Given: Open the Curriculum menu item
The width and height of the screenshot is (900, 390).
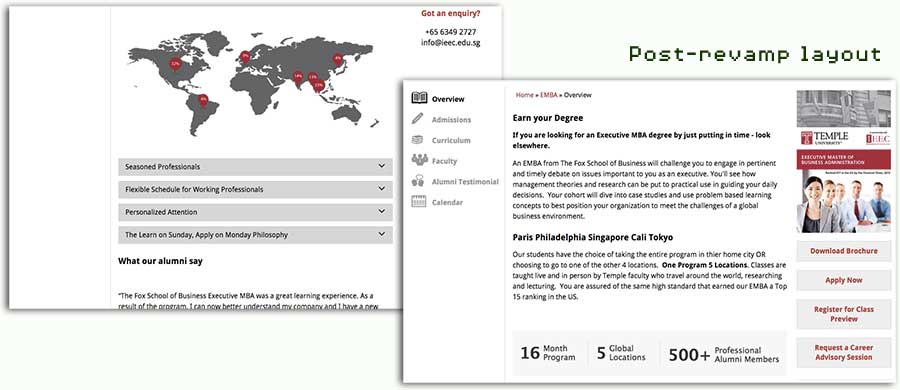Looking at the screenshot, I should pyautogui.click(x=451, y=140).
